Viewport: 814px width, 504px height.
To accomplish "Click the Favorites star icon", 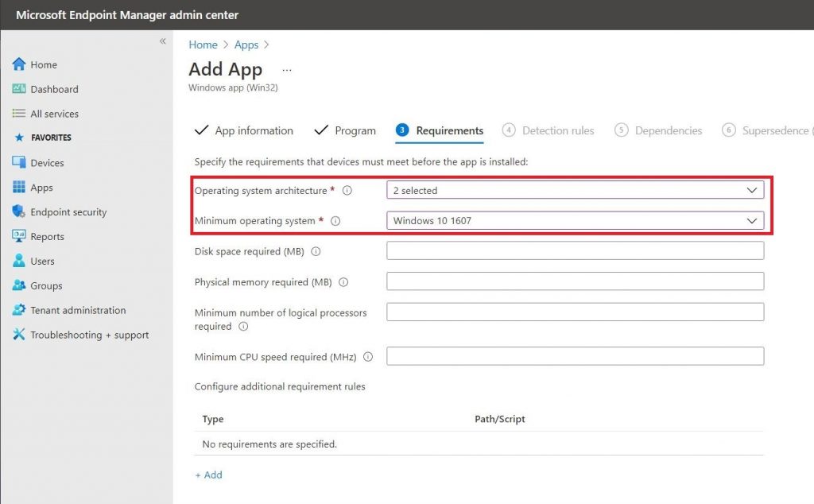I will (19, 138).
